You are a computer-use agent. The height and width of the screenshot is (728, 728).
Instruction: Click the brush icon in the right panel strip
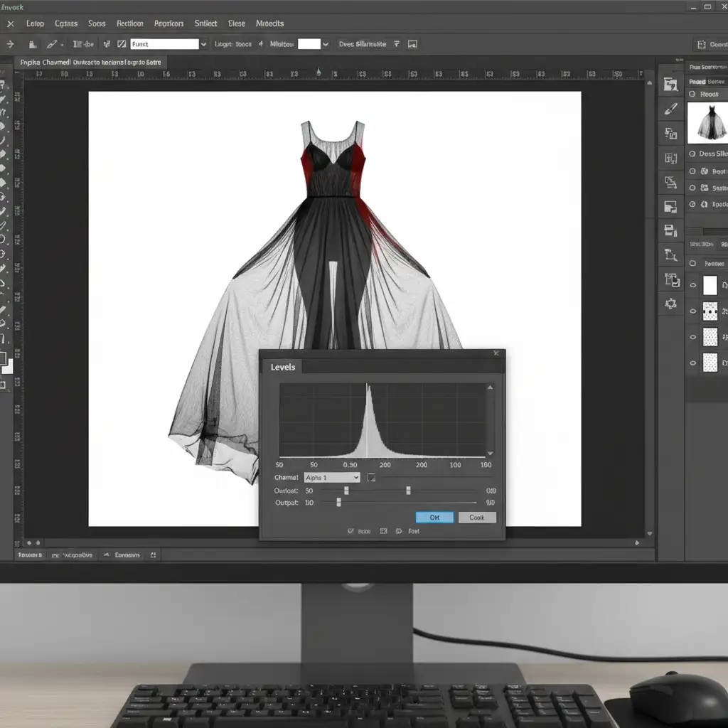pos(670,109)
